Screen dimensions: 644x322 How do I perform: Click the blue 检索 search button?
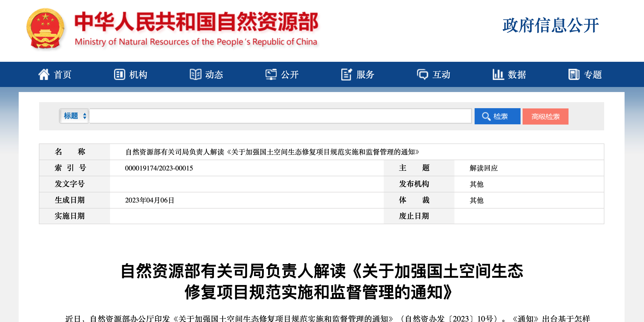[x=497, y=116]
